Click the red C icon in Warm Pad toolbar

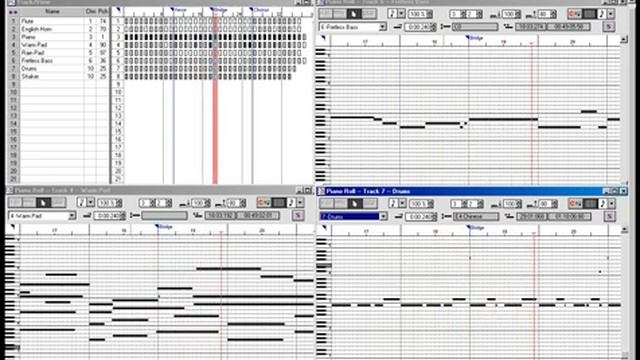click(263, 202)
